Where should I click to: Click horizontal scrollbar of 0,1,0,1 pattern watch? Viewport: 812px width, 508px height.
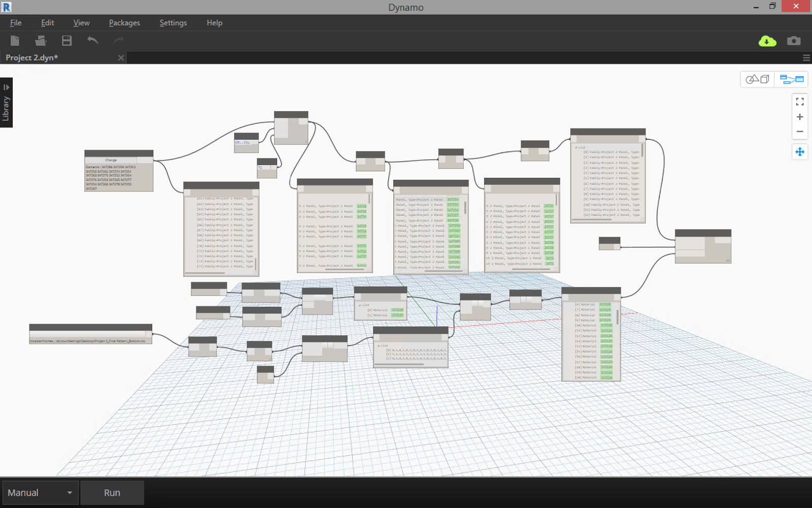click(x=399, y=364)
